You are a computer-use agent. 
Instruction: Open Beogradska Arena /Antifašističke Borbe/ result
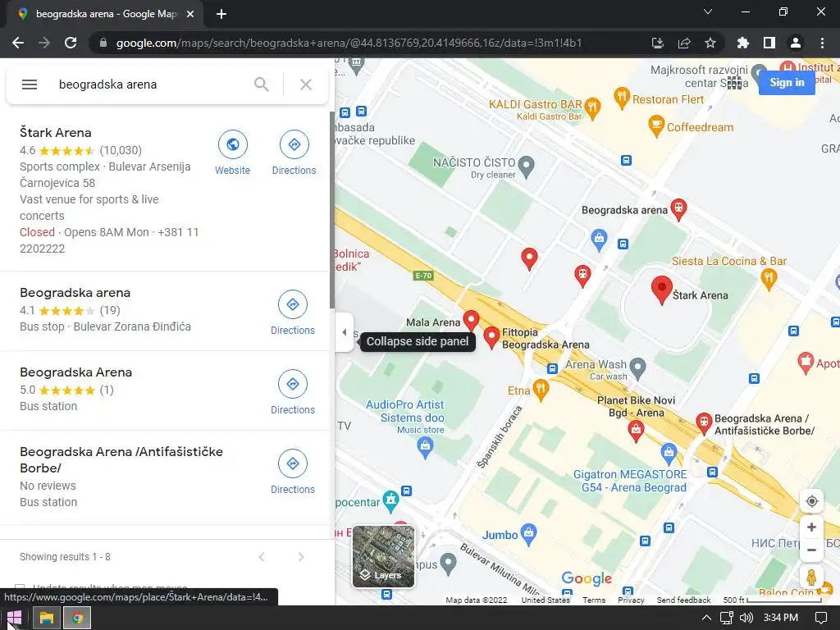click(121, 459)
